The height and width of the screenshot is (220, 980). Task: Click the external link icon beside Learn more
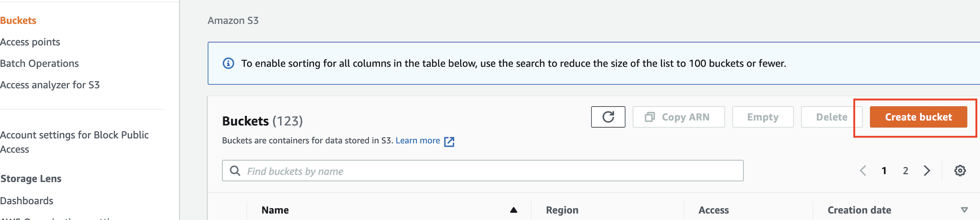coord(449,141)
